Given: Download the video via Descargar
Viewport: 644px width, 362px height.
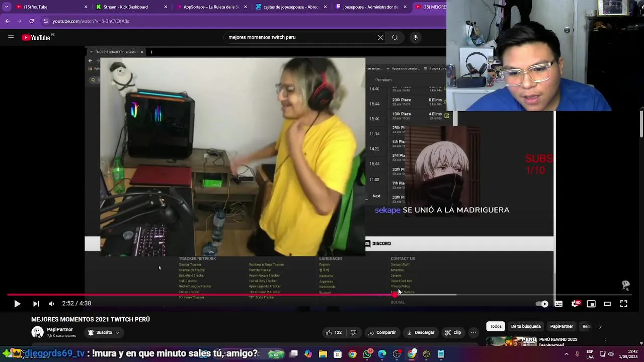Looking at the screenshot, I should coord(420,332).
